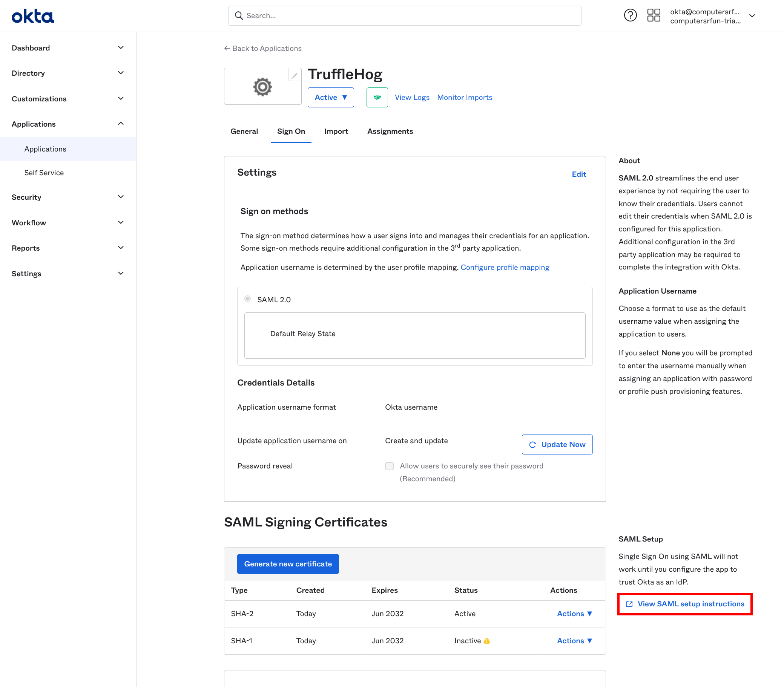The width and height of the screenshot is (784, 687).
Task: Click the warning icon beside Inactive status
Action: pyautogui.click(x=487, y=641)
